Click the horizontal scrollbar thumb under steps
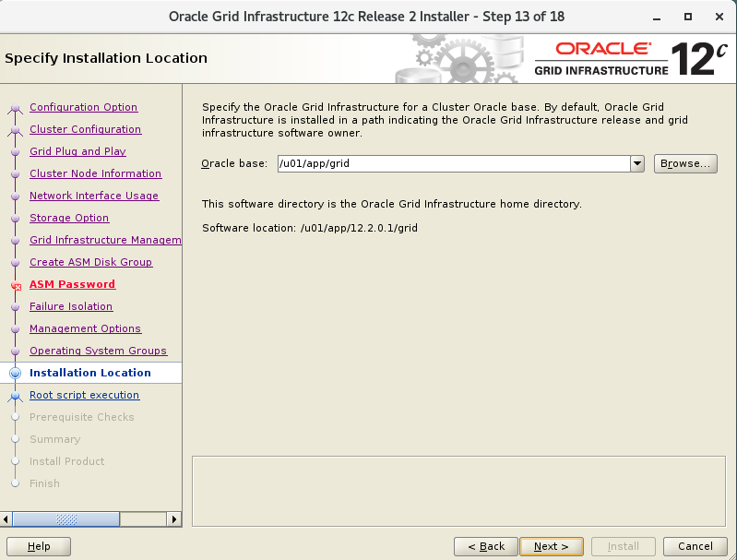This screenshot has width=737, height=560. pyautogui.click(x=66, y=519)
